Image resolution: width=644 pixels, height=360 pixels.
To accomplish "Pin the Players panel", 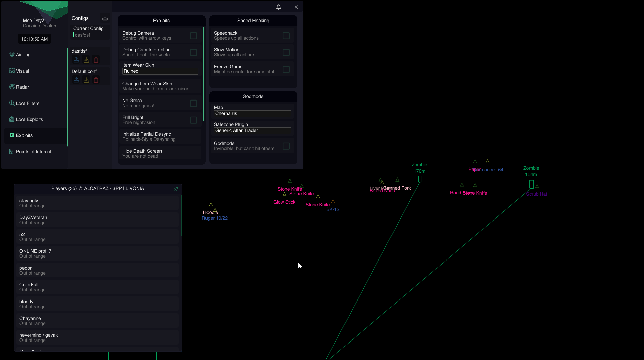I will tap(176, 189).
